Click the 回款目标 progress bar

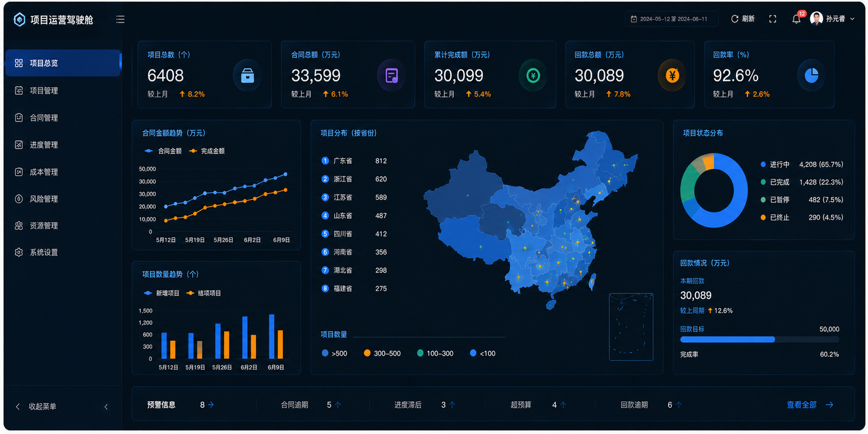(x=759, y=339)
